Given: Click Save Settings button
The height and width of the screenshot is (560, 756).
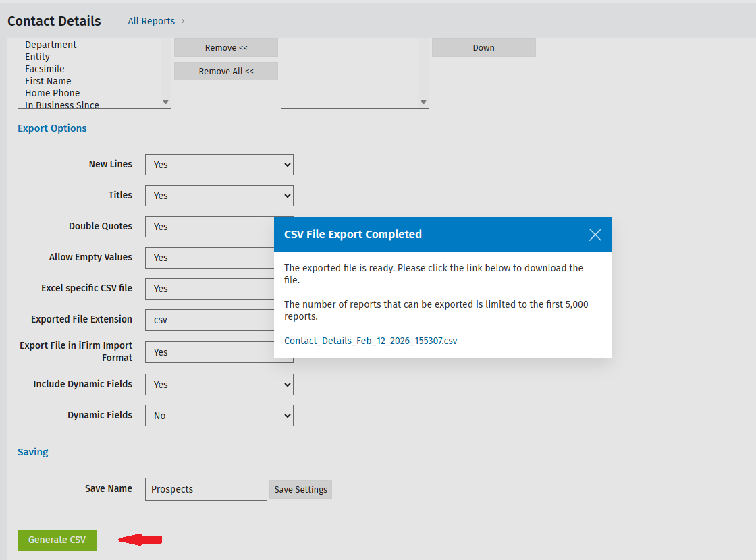Looking at the screenshot, I should point(300,489).
